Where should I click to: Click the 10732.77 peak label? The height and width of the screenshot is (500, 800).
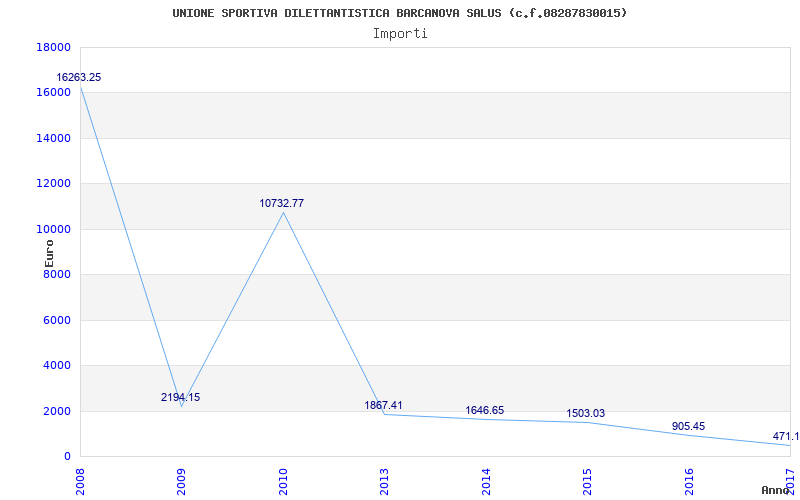click(282, 203)
